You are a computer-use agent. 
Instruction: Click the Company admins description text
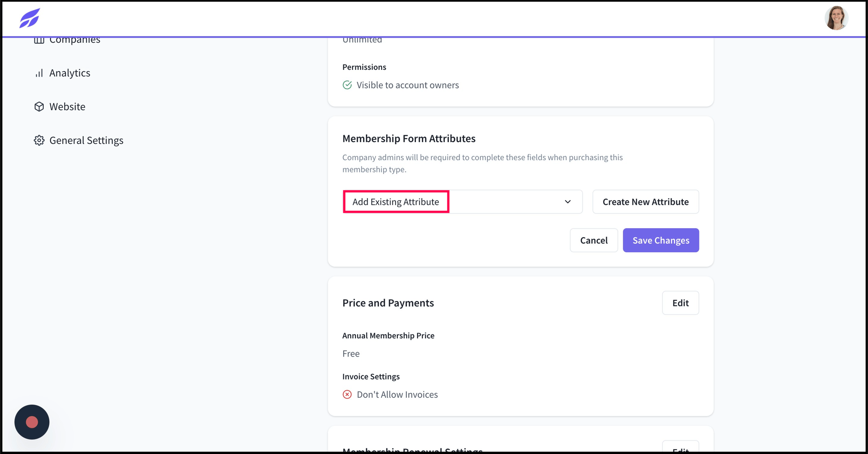(x=482, y=164)
